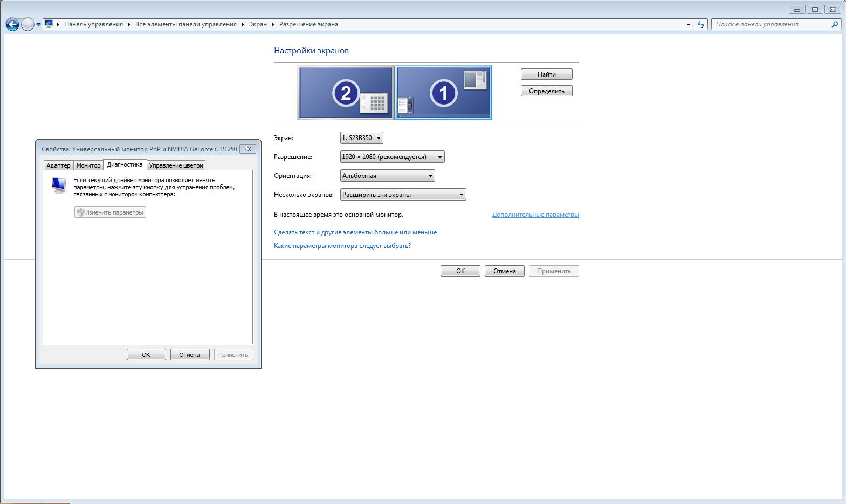Select monitor 2 thumbnail
This screenshot has width=846, height=504.
(x=346, y=93)
